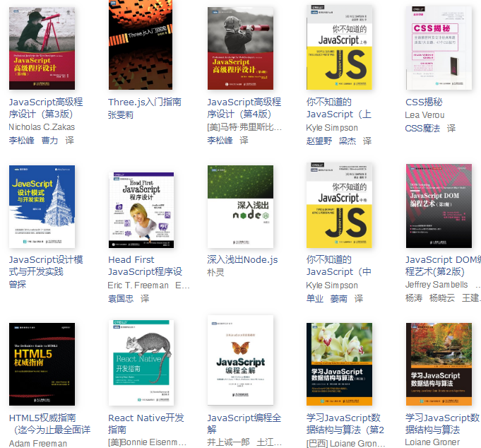Click author text Kyle Simpson under 上卷
Viewport: 481px width, 448px height.
(332, 128)
